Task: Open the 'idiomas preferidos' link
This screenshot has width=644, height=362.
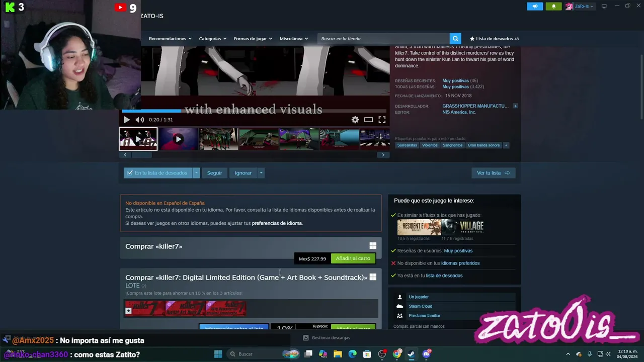Action: tap(460, 263)
